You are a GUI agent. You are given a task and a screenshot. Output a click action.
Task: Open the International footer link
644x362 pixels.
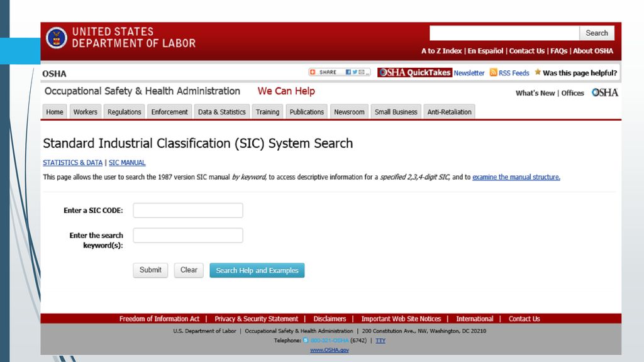pos(475,319)
